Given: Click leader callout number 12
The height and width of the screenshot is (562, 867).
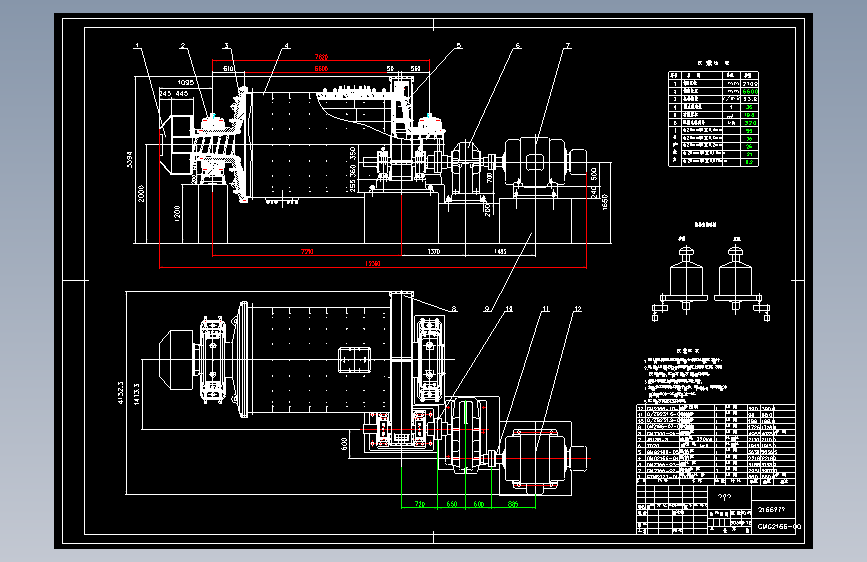Looking at the screenshot, I should pos(578,309).
